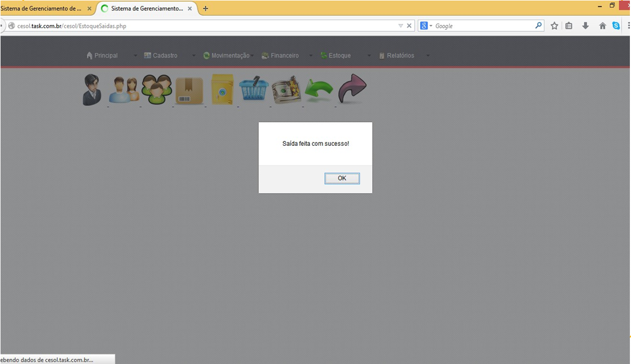Open a new browser tab
631x364 pixels.
[x=206, y=9]
